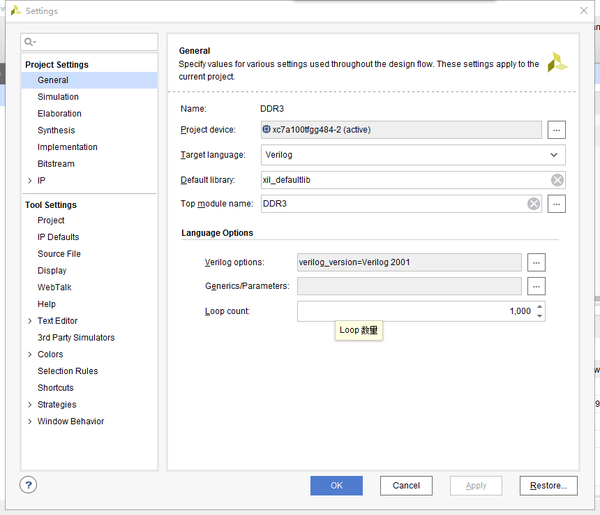Open IP Defaults settings
The image size is (600, 515).
pyautogui.click(x=58, y=237)
